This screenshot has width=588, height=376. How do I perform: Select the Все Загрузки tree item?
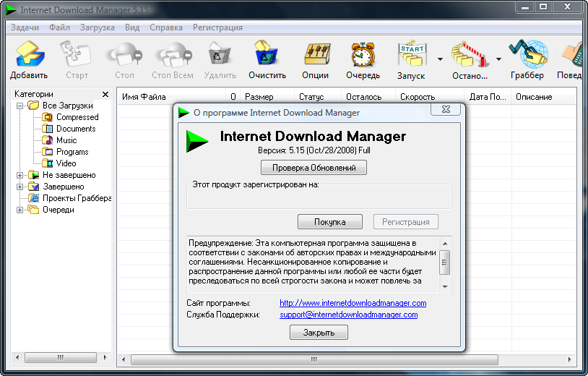(x=67, y=106)
